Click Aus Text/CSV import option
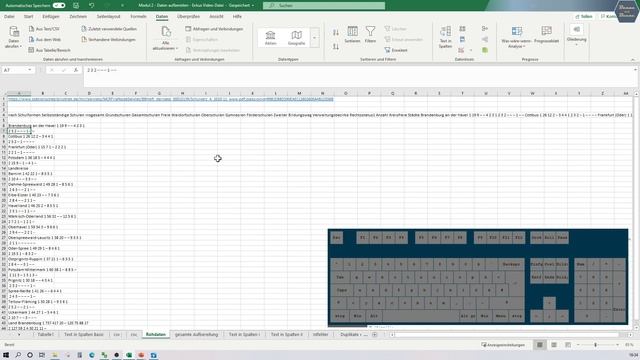Screen dimensions: 640x360 point(44,29)
